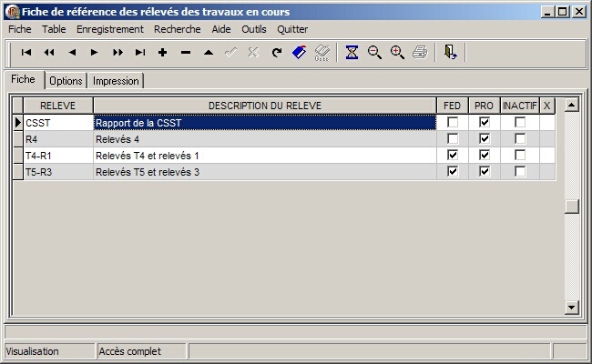The width and height of the screenshot is (592, 364).
Task: Tick the INACTIF checkbox for T4-R1
Action: tap(520, 156)
